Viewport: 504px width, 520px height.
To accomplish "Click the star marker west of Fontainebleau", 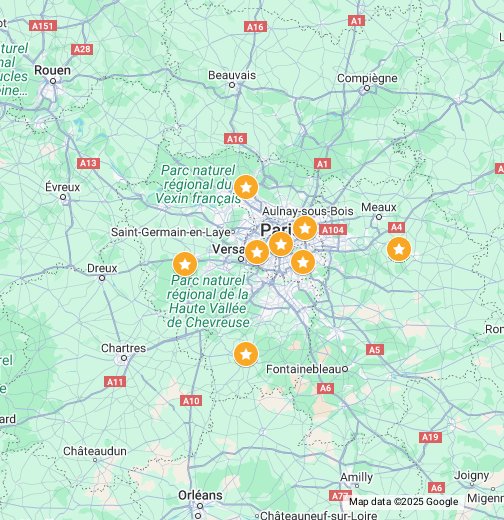I will pyautogui.click(x=246, y=354).
